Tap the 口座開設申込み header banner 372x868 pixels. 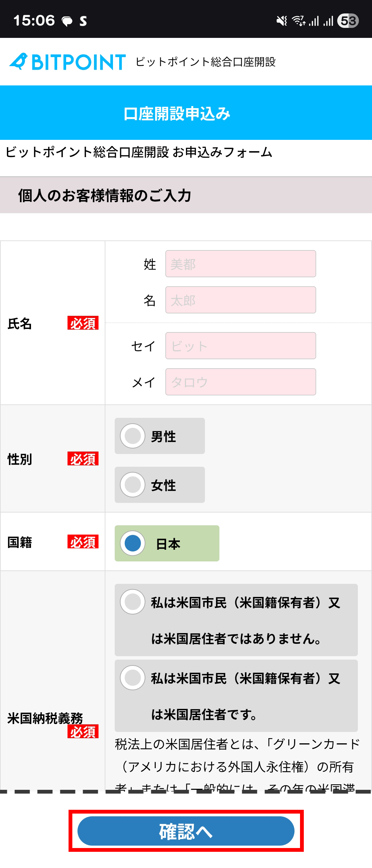coord(186,113)
